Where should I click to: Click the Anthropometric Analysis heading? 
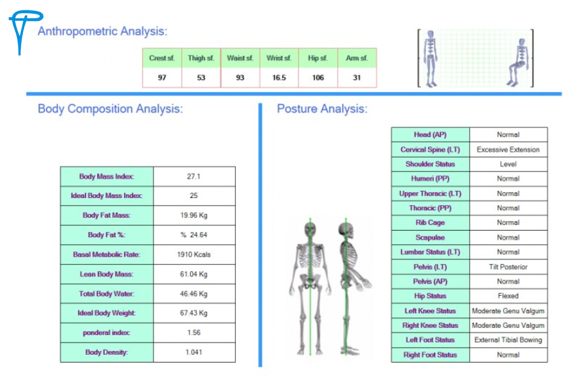tap(103, 31)
